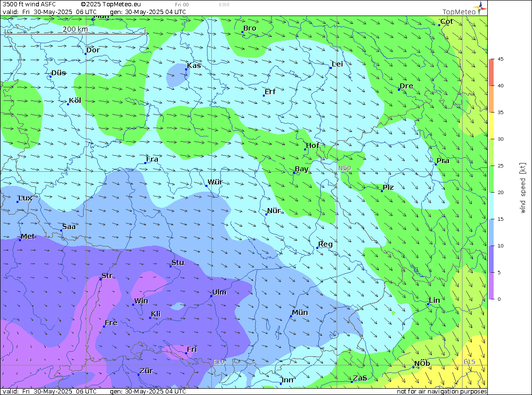Image resolution: width=532 pixels, height=395 pixels.
Task: Pick the Fra city label
Action: point(152,159)
